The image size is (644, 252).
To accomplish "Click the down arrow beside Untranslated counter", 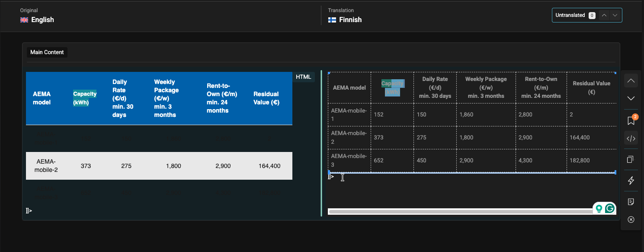I will point(615,15).
